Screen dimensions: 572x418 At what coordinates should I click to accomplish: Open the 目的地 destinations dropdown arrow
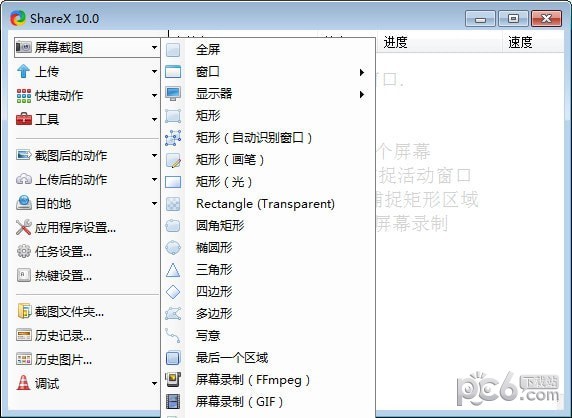pyautogui.click(x=154, y=204)
